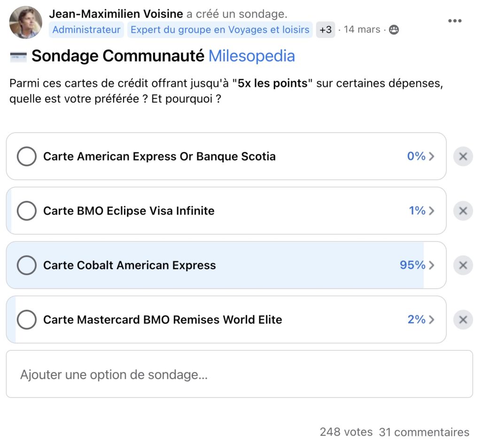The height and width of the screenshot is (448, 481).
Task: Open the Milesopedia link
Action: 251,56
